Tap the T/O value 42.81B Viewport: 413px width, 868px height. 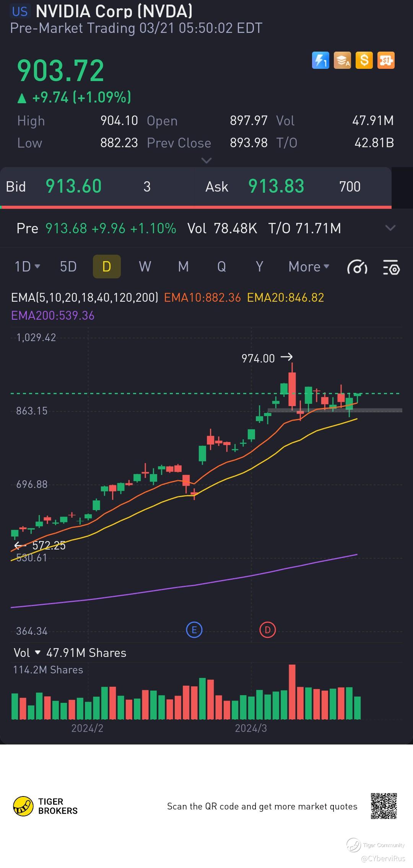[x=374, y=143]
